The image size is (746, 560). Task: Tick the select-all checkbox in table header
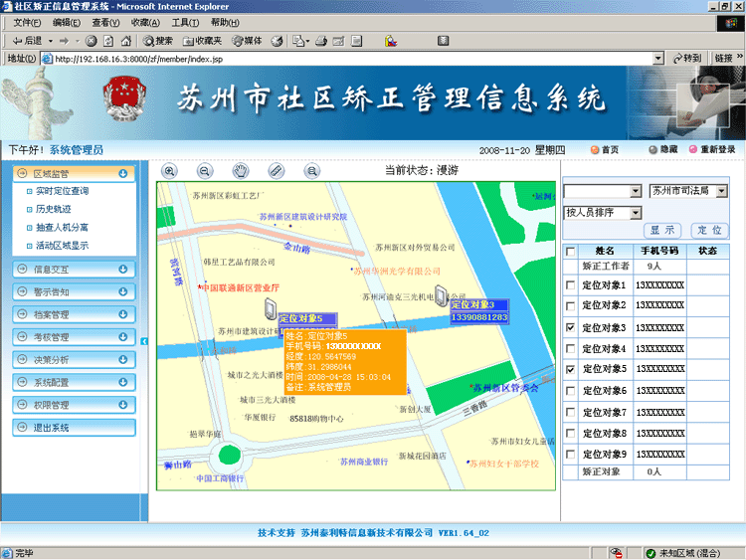570,252
